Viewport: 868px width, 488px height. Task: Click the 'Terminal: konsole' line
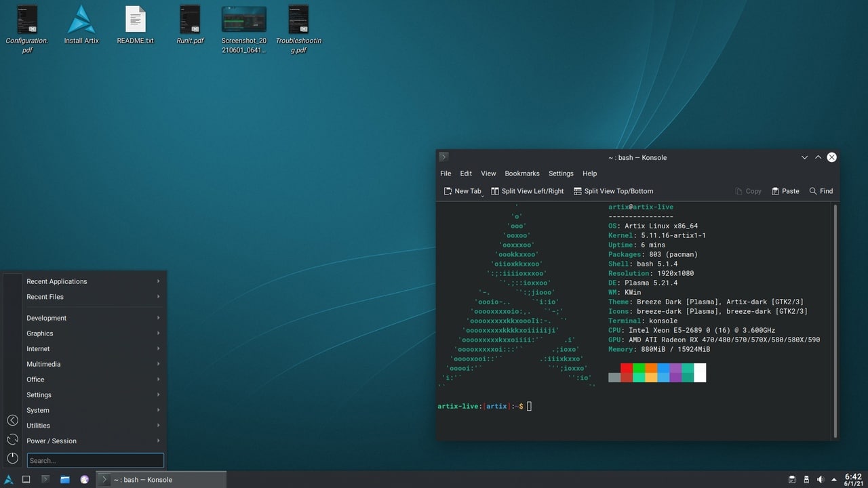(643, 321)
